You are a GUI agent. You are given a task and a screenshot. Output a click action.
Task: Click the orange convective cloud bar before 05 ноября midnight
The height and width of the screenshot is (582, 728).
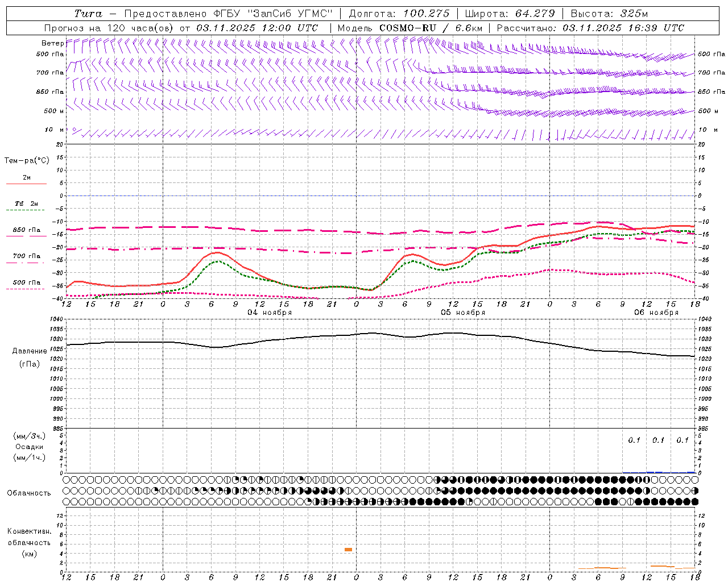pyautogui.click(x=349, y=550)
